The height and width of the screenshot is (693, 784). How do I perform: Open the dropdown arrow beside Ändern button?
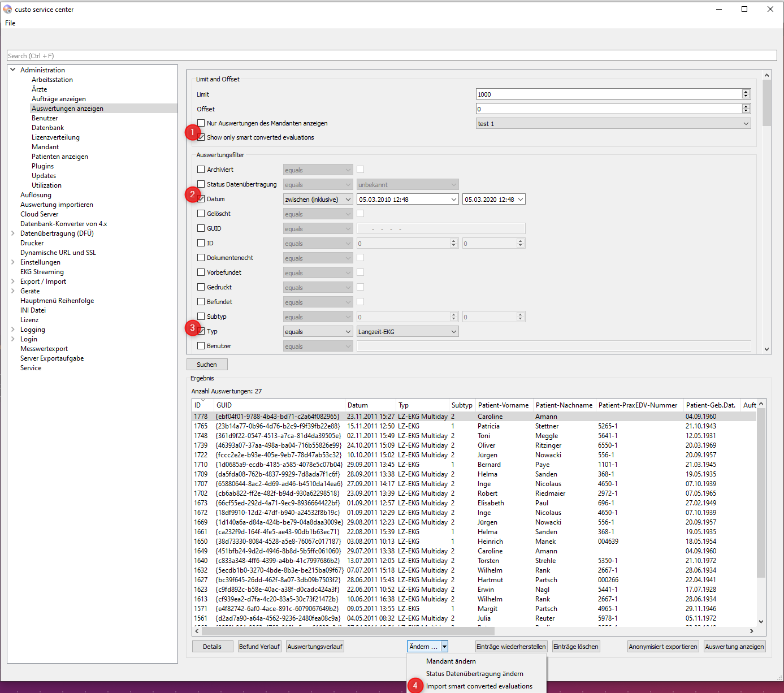(444, 647)
